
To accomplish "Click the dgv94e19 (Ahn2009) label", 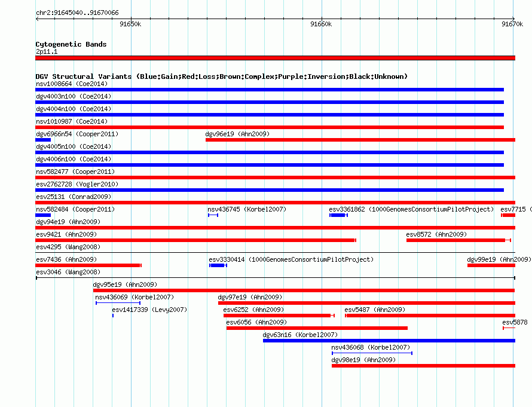I will (x=68, y=222).
